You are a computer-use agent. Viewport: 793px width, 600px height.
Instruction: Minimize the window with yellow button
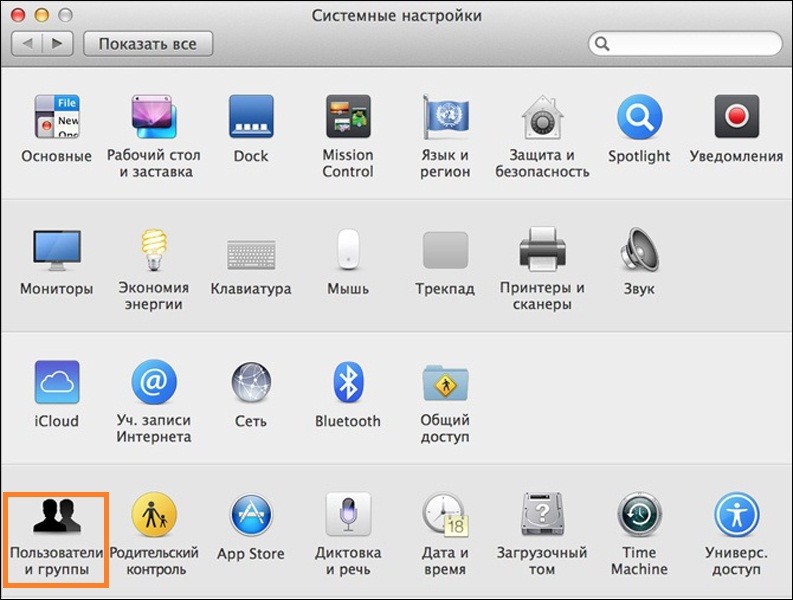pos(41,15)
